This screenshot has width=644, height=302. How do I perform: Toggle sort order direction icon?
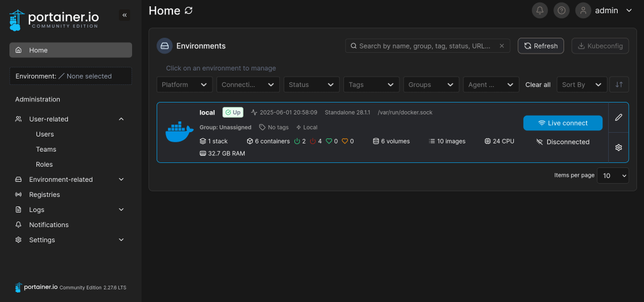pyautogui.click(x=619, y=85)
